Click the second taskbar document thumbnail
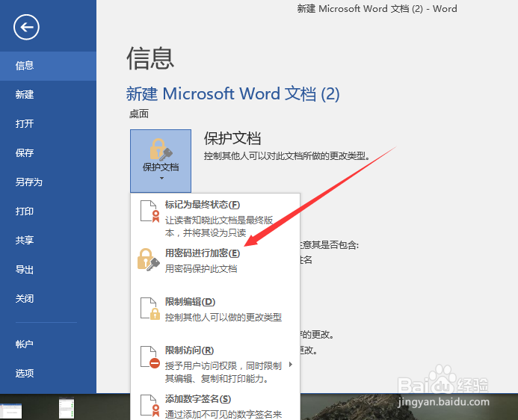The width and height of the screenshot is (518, 420). pyautogui.click(x=67, y=408)
